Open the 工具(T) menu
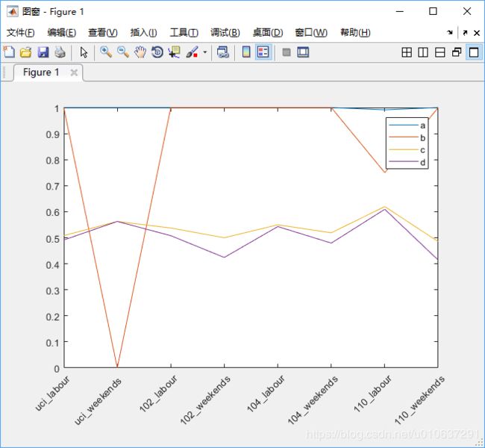Image resolution: width=485 pixels, height=448 pixels. coord(184,33)
